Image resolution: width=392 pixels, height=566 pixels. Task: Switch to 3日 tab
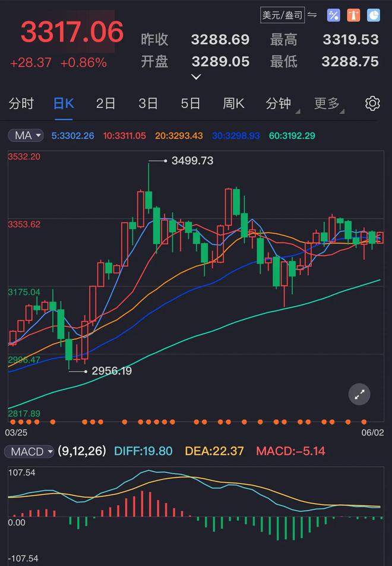[148, 103]
